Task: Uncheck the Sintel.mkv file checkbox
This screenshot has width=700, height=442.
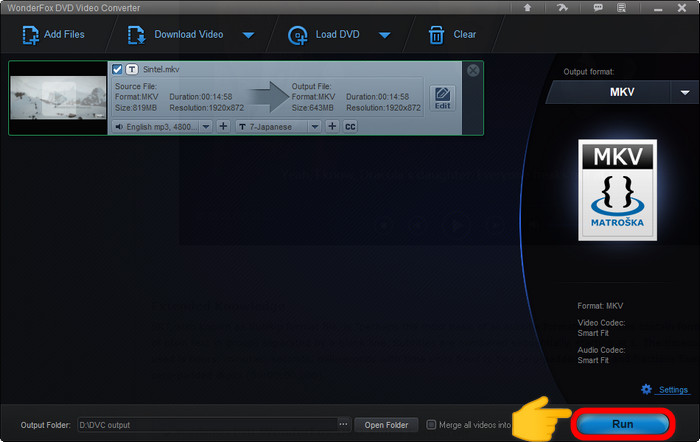Action: click(117, 69)
